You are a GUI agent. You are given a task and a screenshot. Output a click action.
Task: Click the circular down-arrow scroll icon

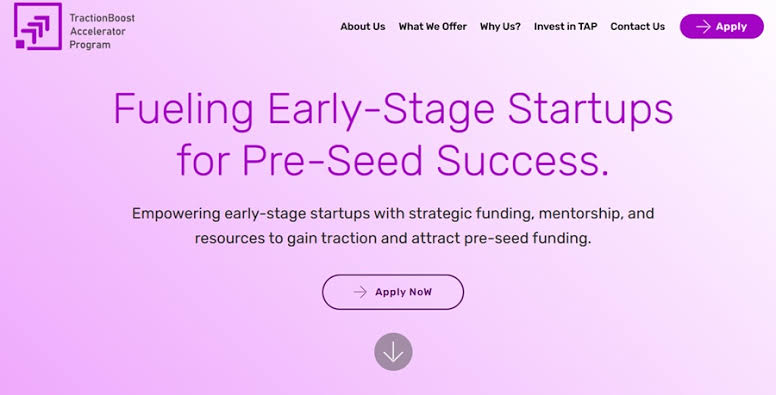tap(393, 352)
